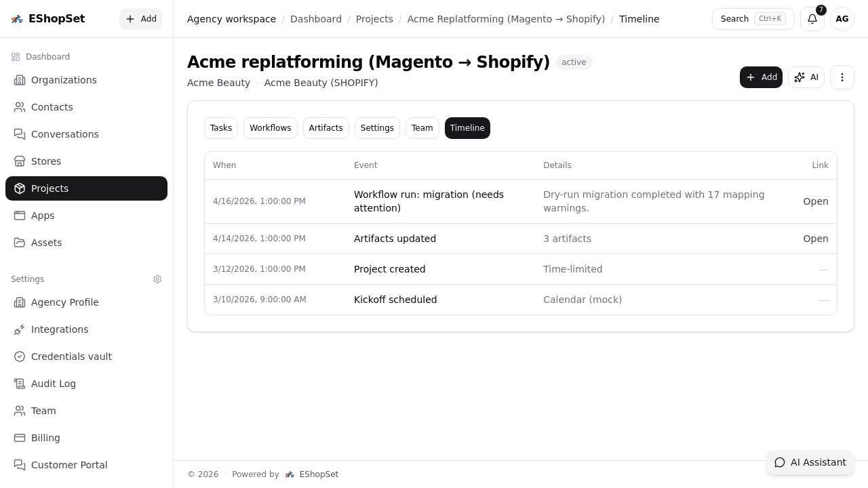868x488 pixels.
Task: Open the three-dot more options menu
Action: pyautogui.click(x=842, y=77)
